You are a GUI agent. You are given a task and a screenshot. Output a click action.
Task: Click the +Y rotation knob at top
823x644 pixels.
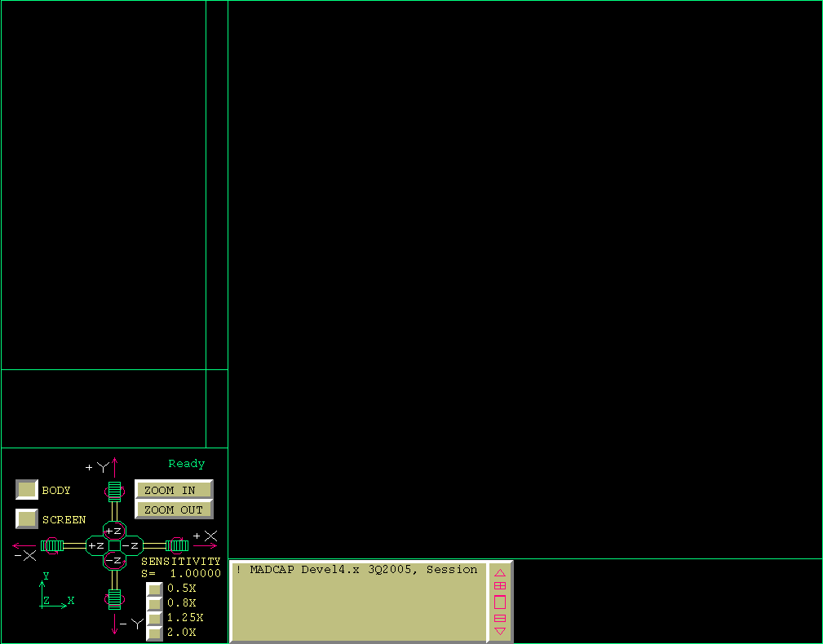114,491
